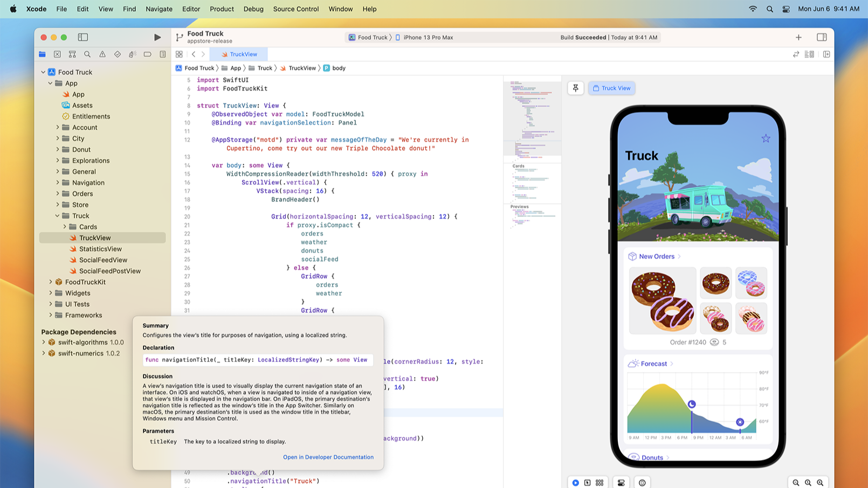Viewport: 868px width, 488px height.
Task: Open the Navigate menu
Action: pyautogui.click(x=159, y=9)
